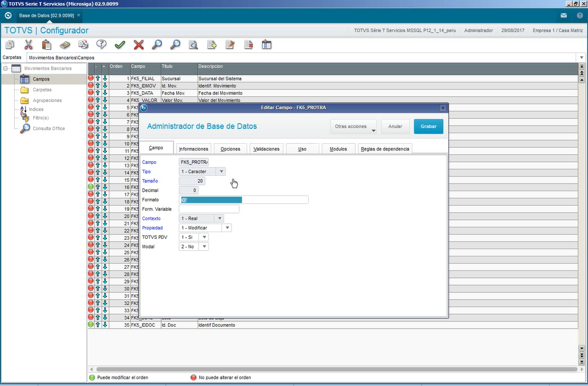Click the Tamaño field
This screenshot has width=588, height=386.
point(192,181)
